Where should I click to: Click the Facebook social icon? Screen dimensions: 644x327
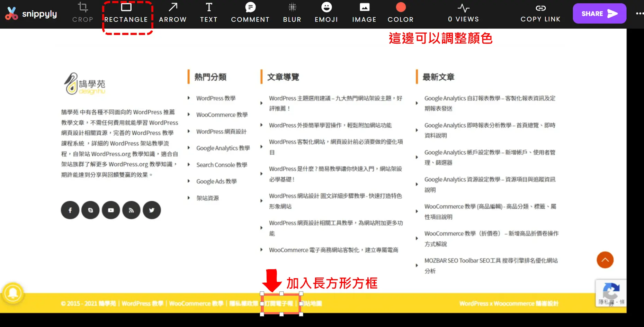pos(70,210)
